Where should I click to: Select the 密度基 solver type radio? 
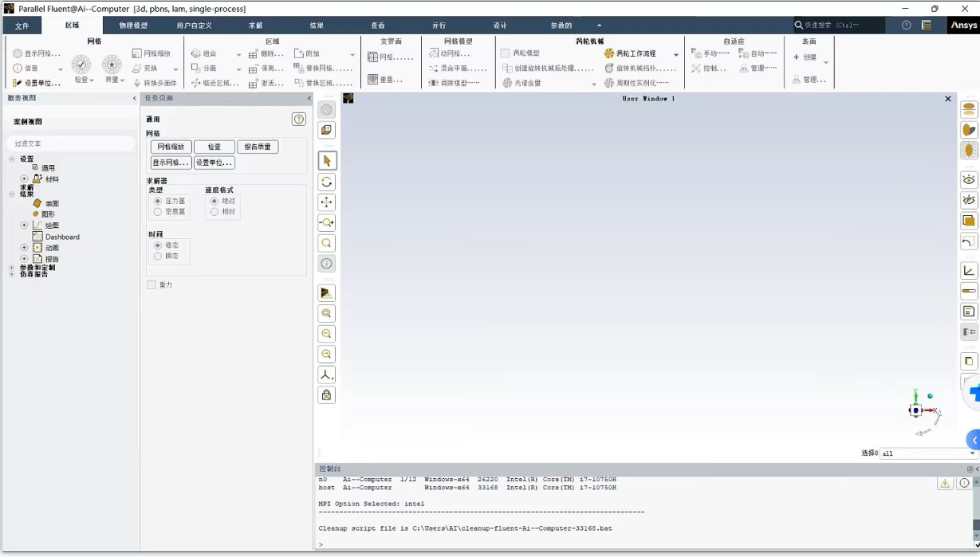(x=158, y=211)
